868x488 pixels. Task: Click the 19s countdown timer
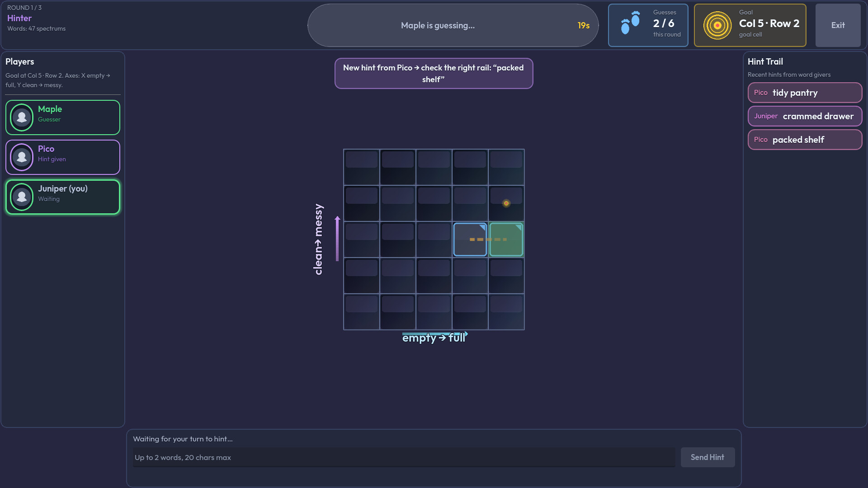[583, 26]
